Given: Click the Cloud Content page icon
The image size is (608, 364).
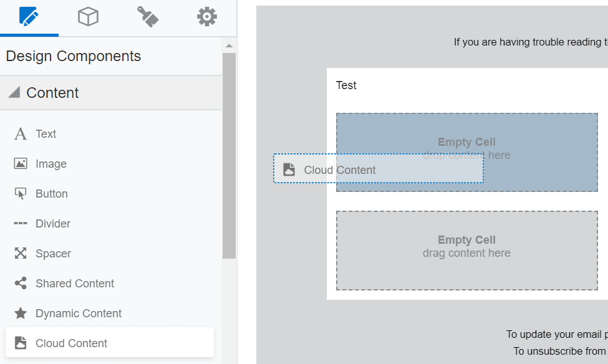Looking at the screenshot, I should (21, 343).
